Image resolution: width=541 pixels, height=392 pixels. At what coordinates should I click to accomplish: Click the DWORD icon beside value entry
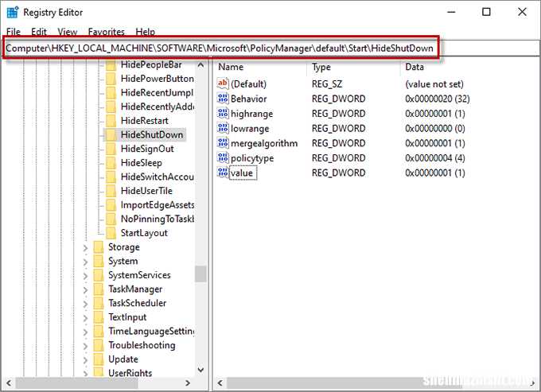click(x=223, y=173)
